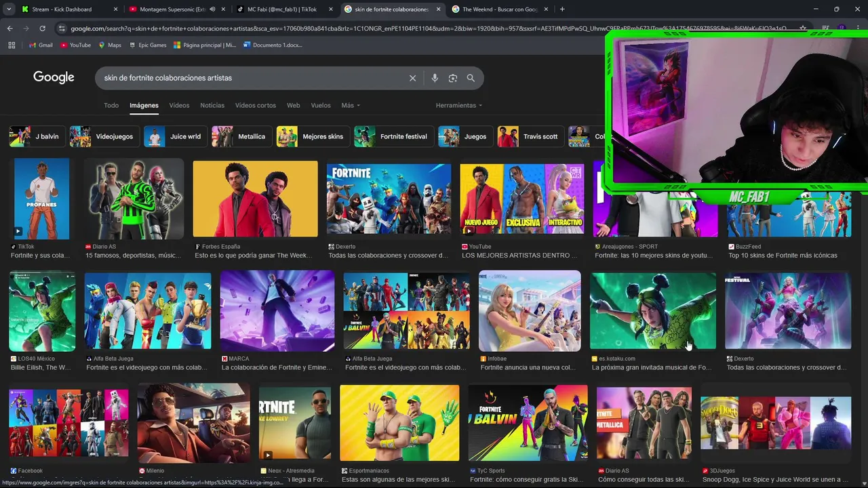Open the Forbes España The Weeknd image
The width and height of the screenshot is (868, 488).
tap(255, 199)
